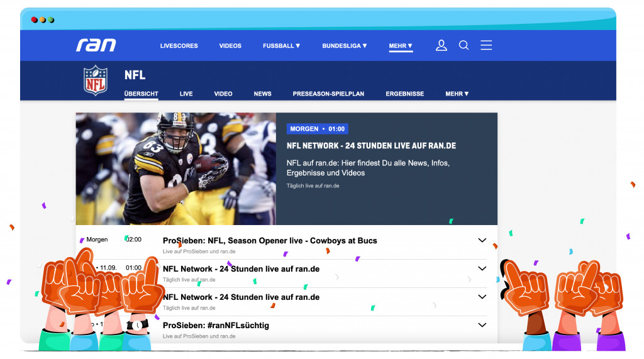Switch to the Live tab
The height and width of the screenshot is (359, 644).
pos(186,94)
